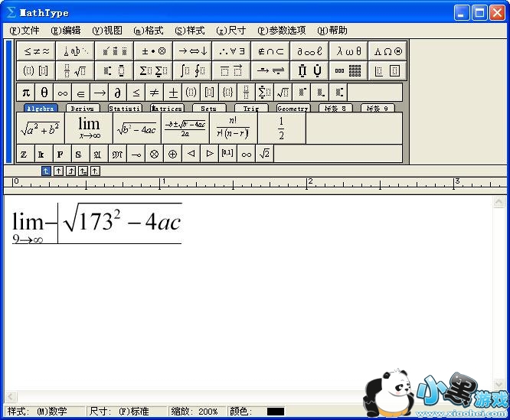Open the spaces and ellipses palette
Screen dimensions: 510x420
click(75, 51)
